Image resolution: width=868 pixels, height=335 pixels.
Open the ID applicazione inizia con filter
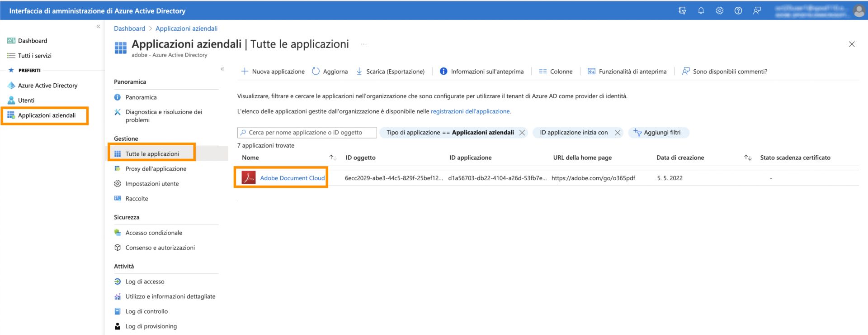(574, 133)
